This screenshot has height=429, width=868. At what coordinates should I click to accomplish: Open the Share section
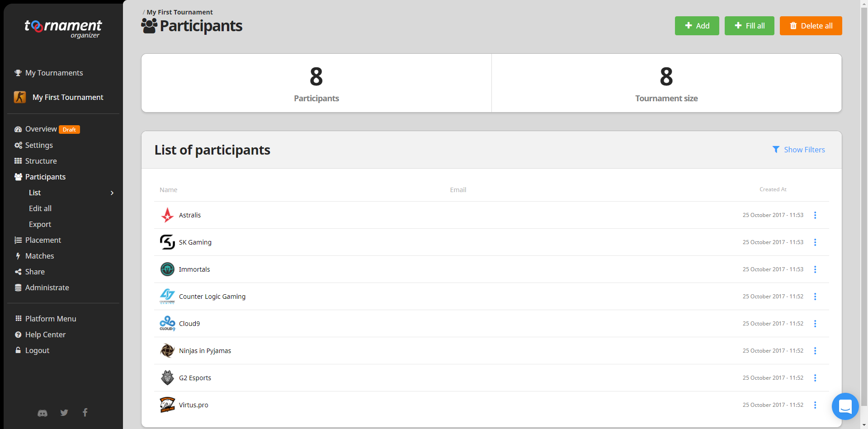(x=35, y=272)
